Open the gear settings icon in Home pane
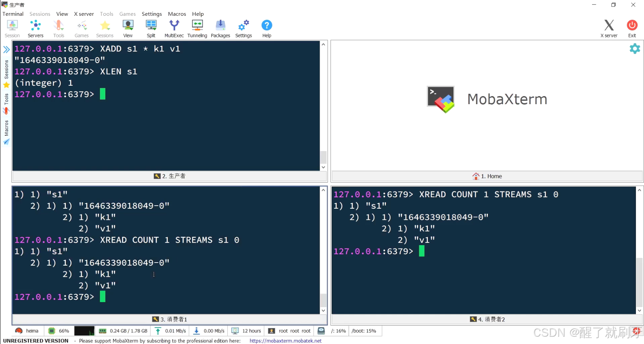This screenshot has height=344, width=644. point(635,48)
